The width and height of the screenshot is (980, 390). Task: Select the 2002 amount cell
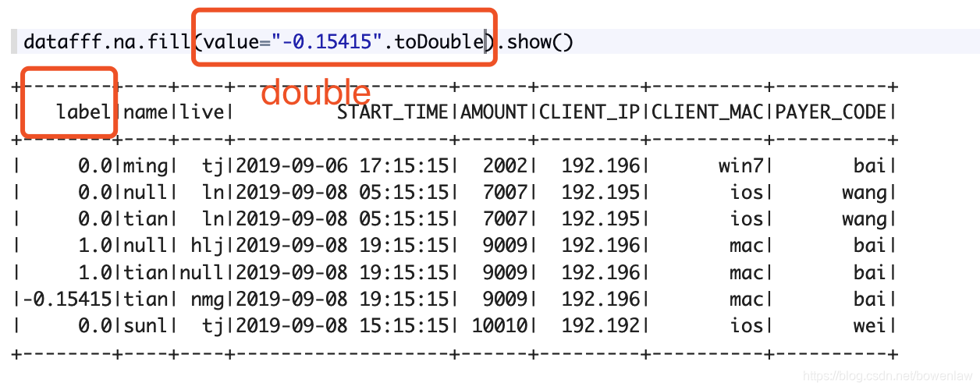[x=506, y=165]
